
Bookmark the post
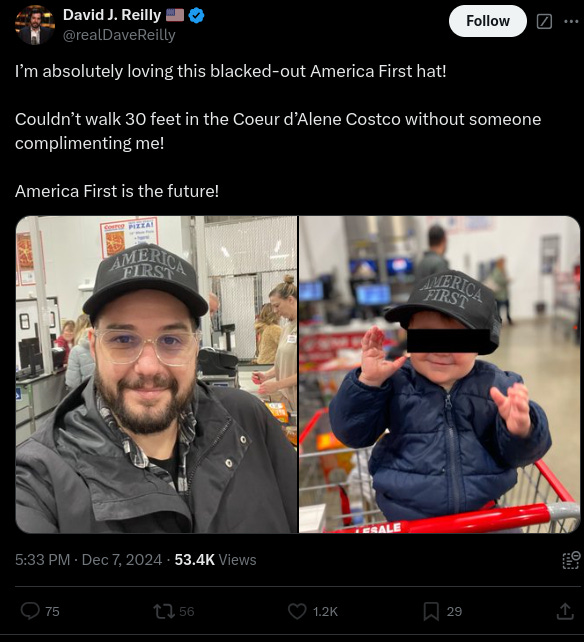431,611
